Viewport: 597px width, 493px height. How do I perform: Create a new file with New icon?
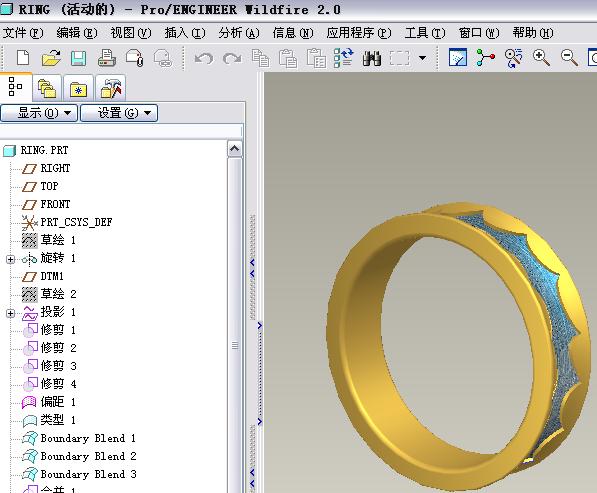click(23, 58)
